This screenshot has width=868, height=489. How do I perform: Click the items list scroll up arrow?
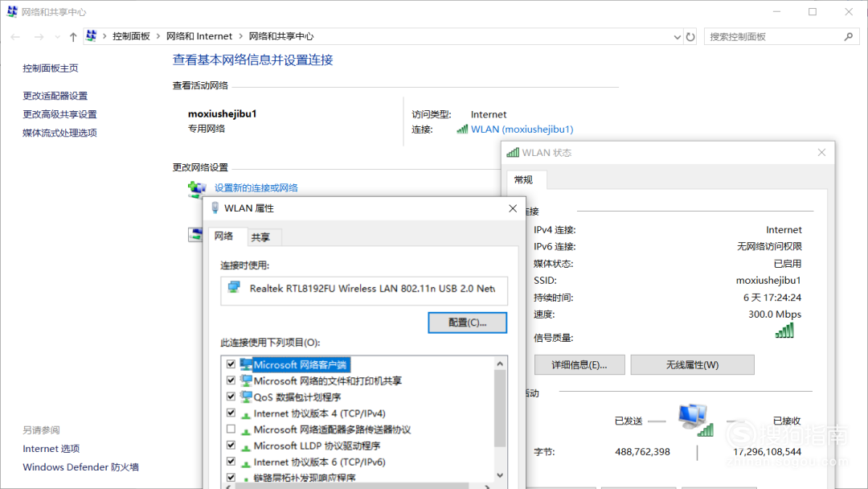tap(500, 364)
